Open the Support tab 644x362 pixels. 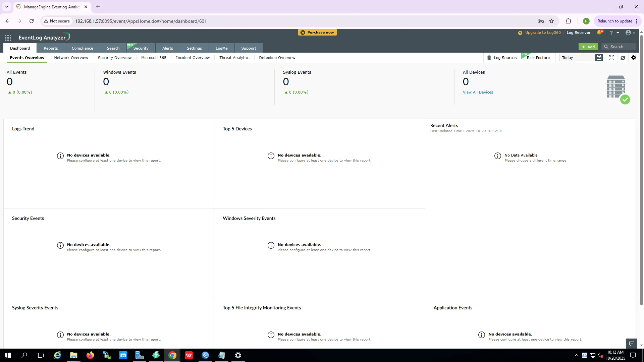(x=249, y=48)
